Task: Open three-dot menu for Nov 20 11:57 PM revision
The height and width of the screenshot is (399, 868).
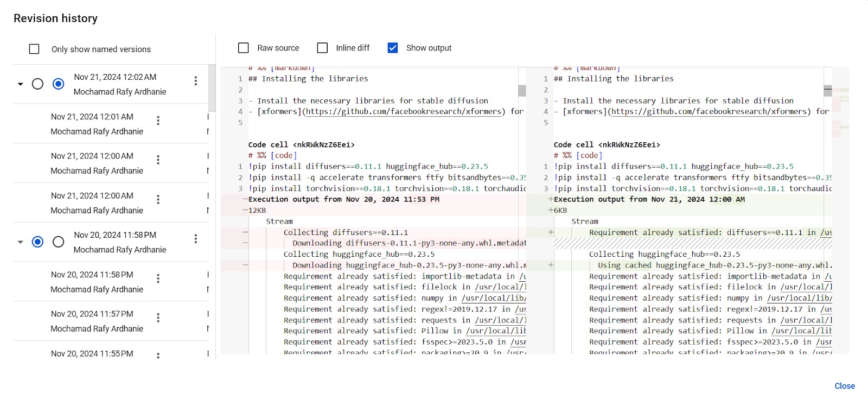Action: 158,318
